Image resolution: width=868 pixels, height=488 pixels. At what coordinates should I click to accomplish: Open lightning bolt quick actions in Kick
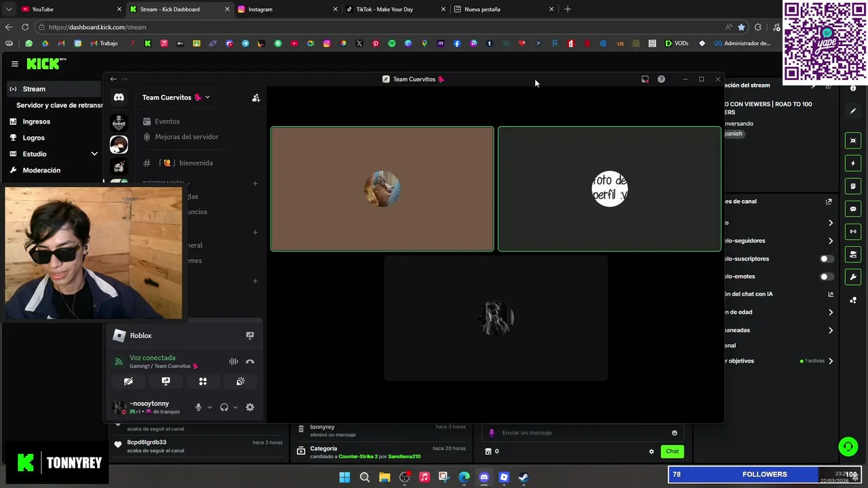click(853, 163)
